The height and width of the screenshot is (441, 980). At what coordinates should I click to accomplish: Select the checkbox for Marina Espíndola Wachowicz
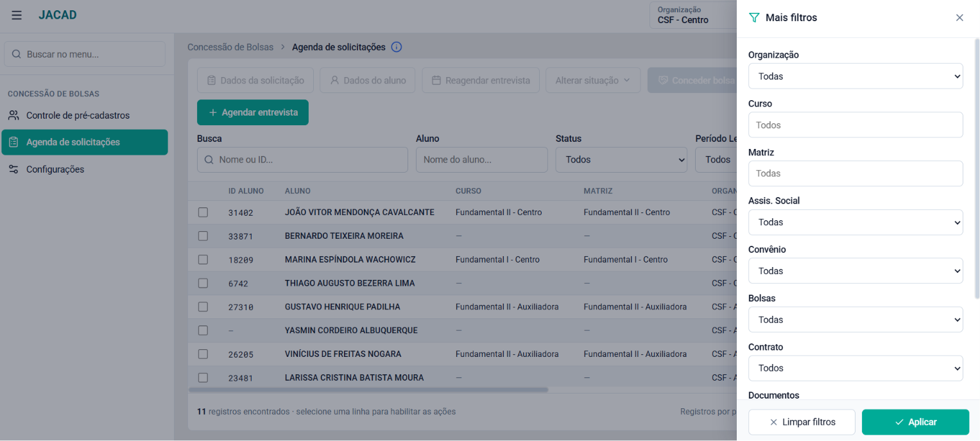[203, 259]
